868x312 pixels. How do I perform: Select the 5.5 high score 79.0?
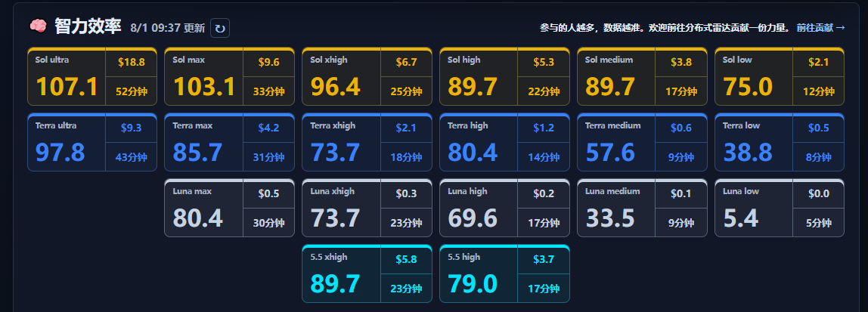click(473, 284)
